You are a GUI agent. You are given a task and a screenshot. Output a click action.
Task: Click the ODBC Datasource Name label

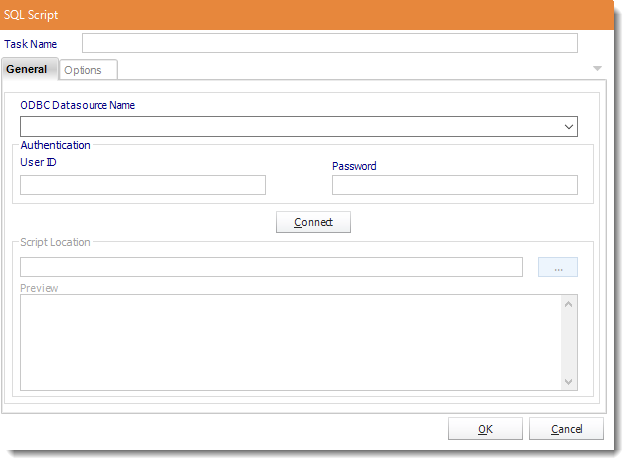point(77,105)
